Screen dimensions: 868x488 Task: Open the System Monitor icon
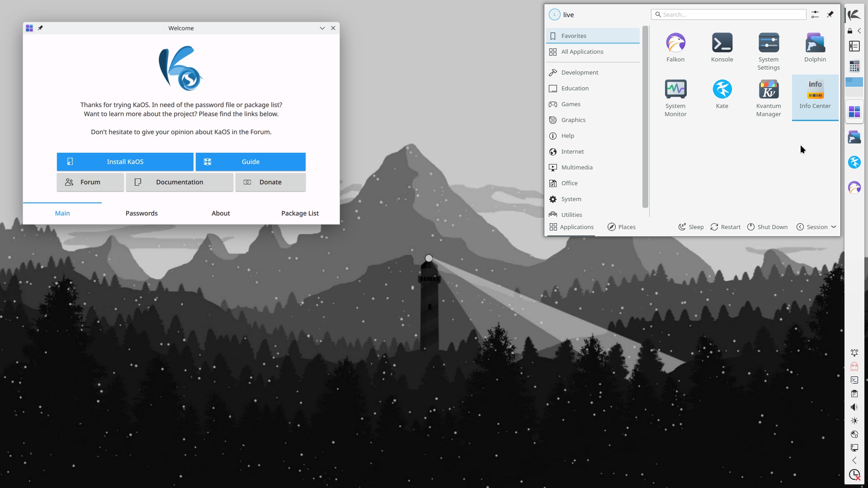(675, 98)
